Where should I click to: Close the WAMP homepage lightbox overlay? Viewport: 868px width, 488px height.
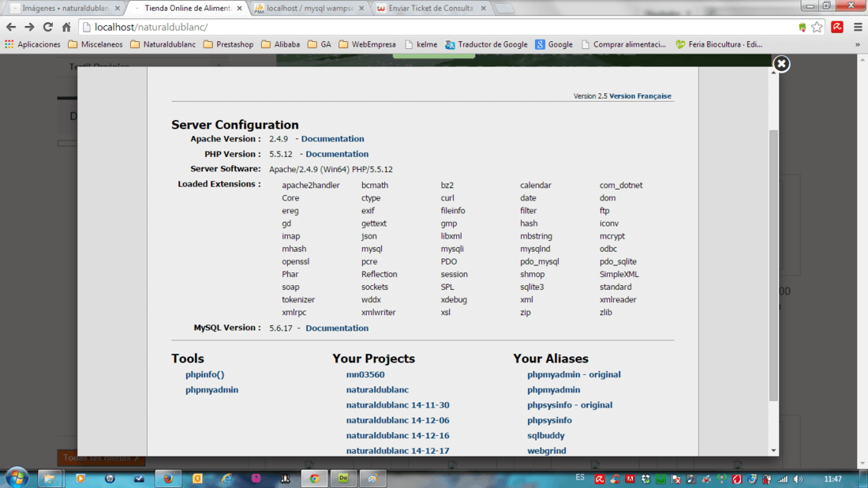(x=781, y=64)
